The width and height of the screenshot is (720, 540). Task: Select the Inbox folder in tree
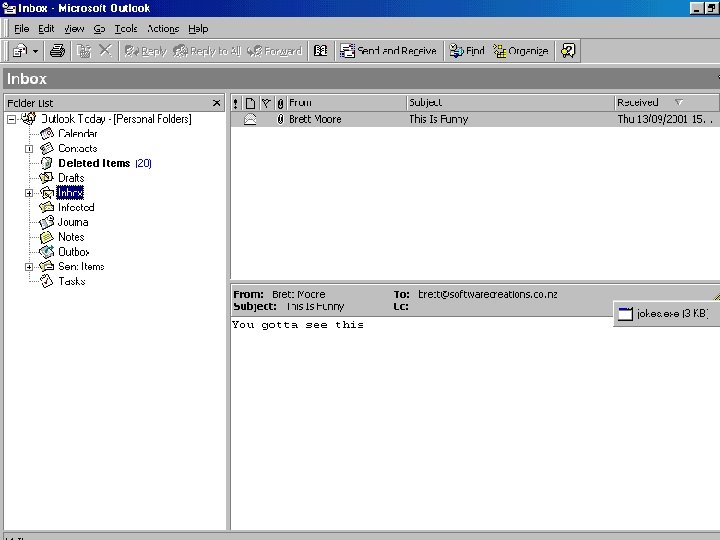pos(70,192)
